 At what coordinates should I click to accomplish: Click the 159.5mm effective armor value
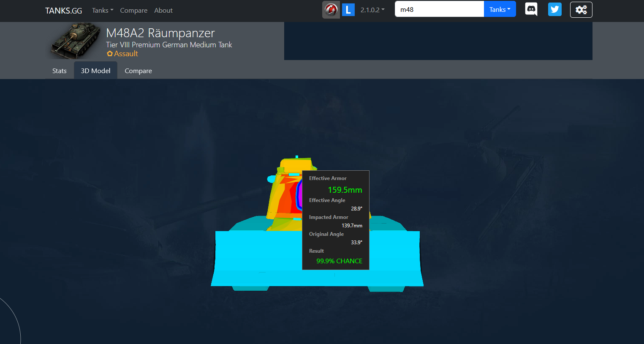(x=345, y=190)
